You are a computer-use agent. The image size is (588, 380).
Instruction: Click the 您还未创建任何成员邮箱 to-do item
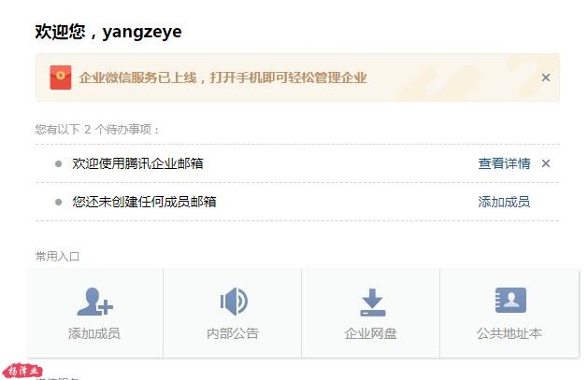[144, 202]
